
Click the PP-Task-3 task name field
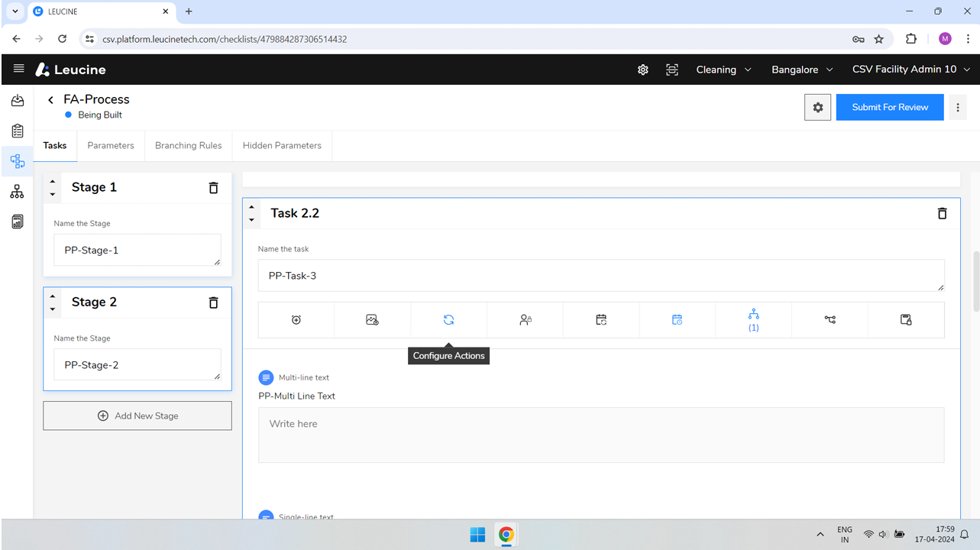tap(601, 275)
